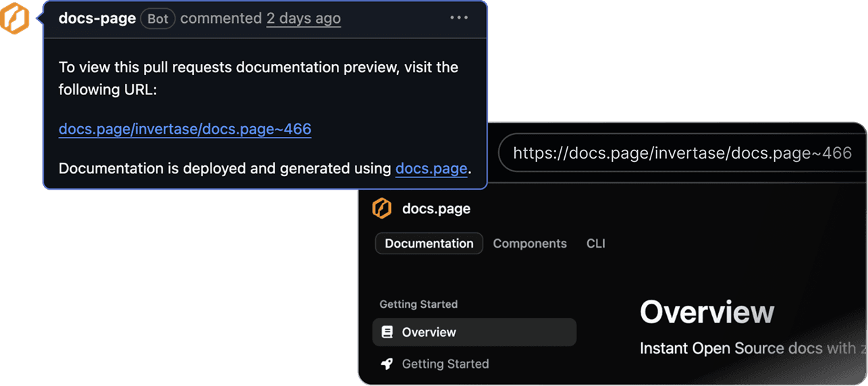Switch to the Components tab
Image resolution: width=868 pixels, height=386 pixels.
coord(530,244)
